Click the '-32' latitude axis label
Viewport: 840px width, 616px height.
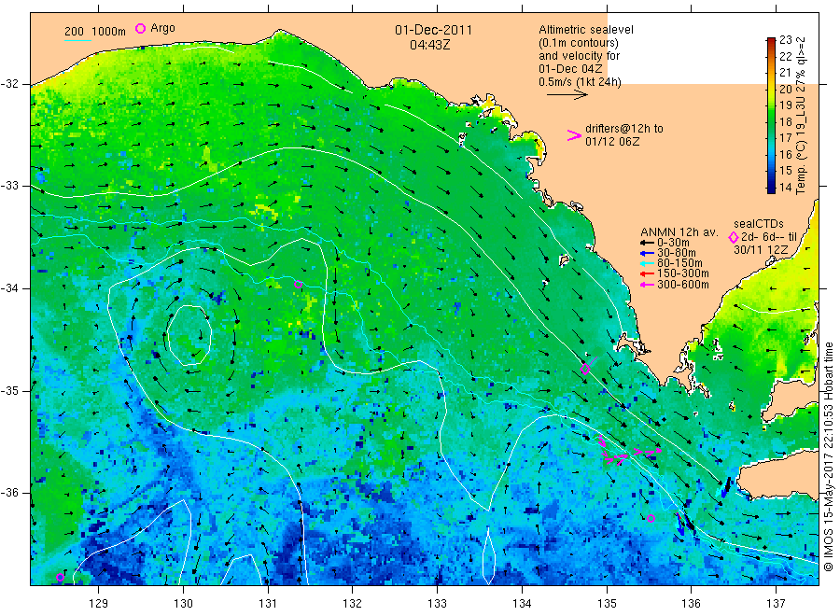(9, 84)
